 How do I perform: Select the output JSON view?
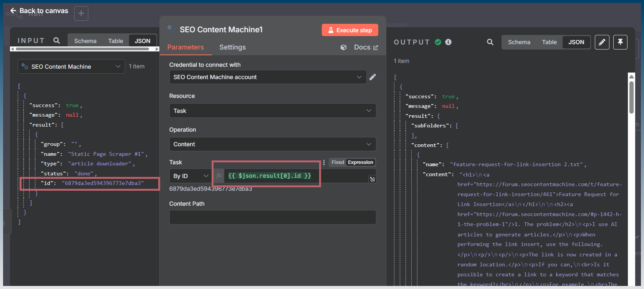[x=576, y=42]
